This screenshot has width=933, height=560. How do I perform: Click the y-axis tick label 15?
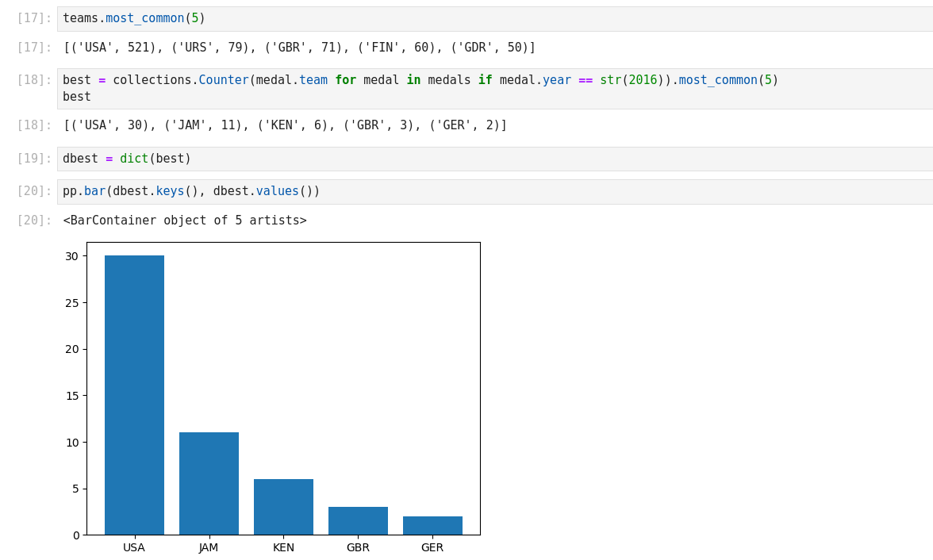71,396
